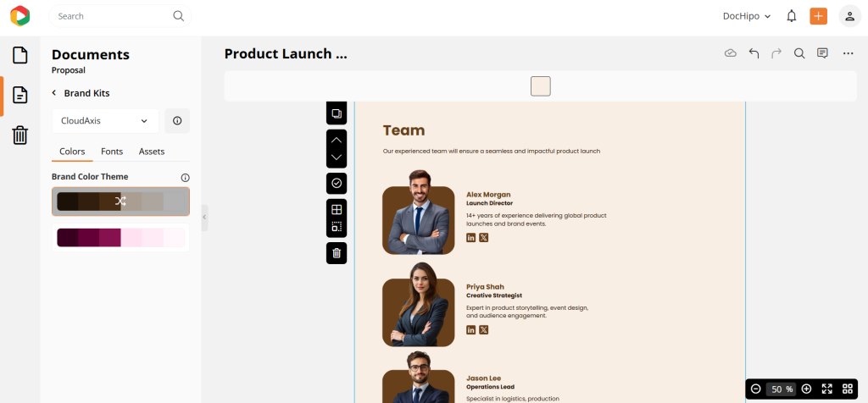Move the page down
This screenshot has height=403, width=868.
pyautogui.click(x=337, y=157)
